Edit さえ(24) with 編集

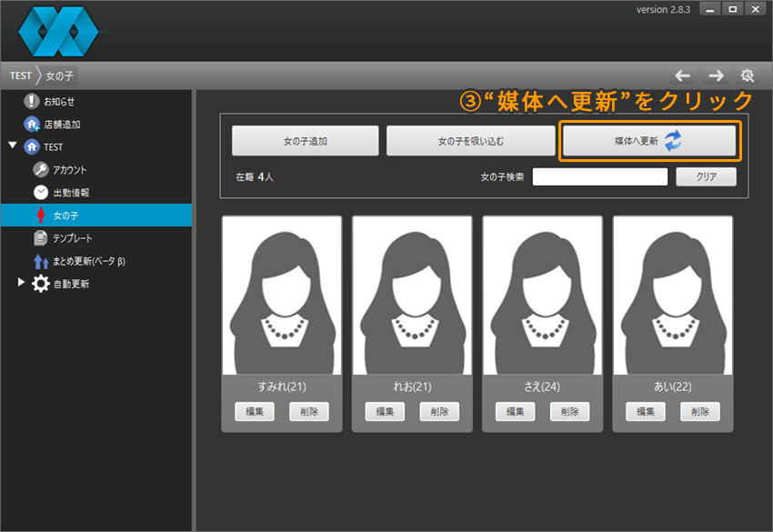pos(515,411)
